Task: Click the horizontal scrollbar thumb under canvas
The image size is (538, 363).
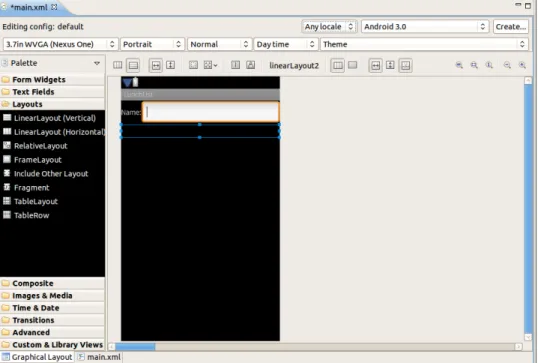Action: 135,347
